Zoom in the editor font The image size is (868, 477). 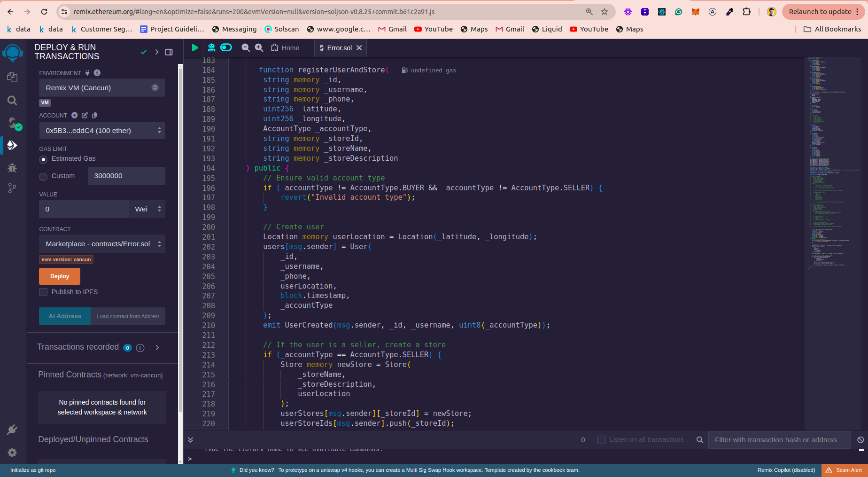(259, 47)
